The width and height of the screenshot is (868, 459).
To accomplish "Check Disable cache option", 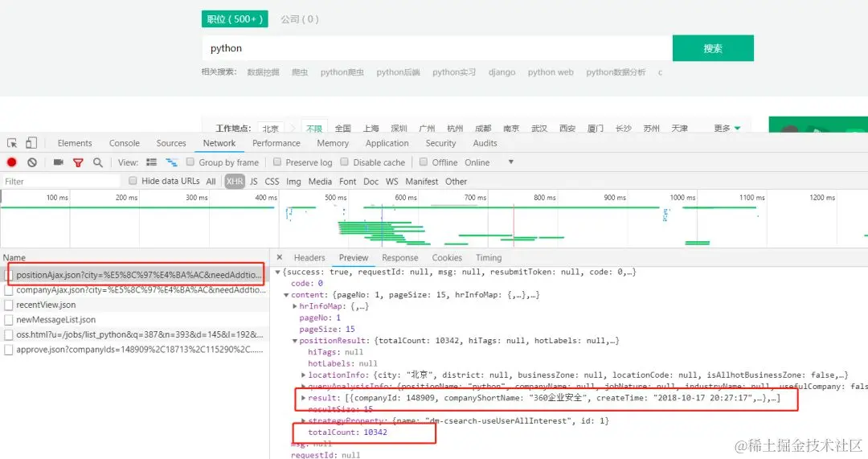I will pos(344,162).
